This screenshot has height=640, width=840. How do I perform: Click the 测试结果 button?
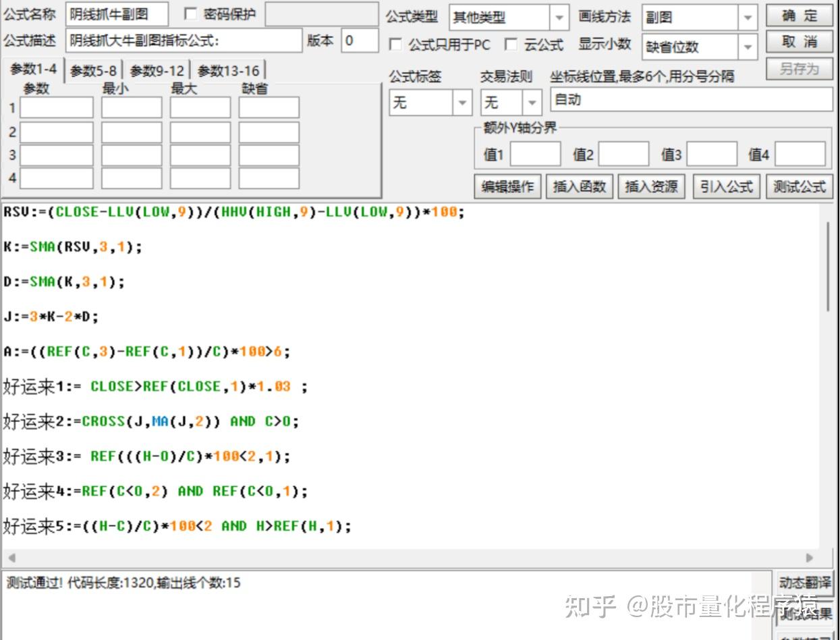[805, 614]
